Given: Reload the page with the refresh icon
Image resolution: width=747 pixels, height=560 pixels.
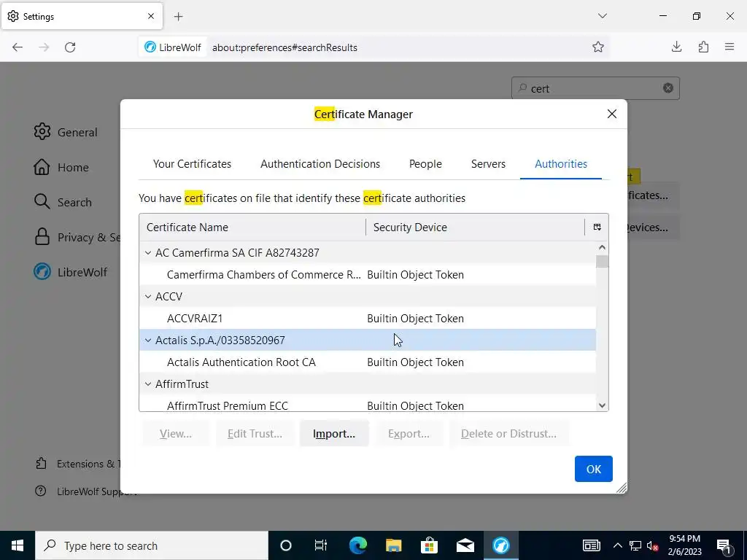Looking at the screenshot, I should pos(70,47).
